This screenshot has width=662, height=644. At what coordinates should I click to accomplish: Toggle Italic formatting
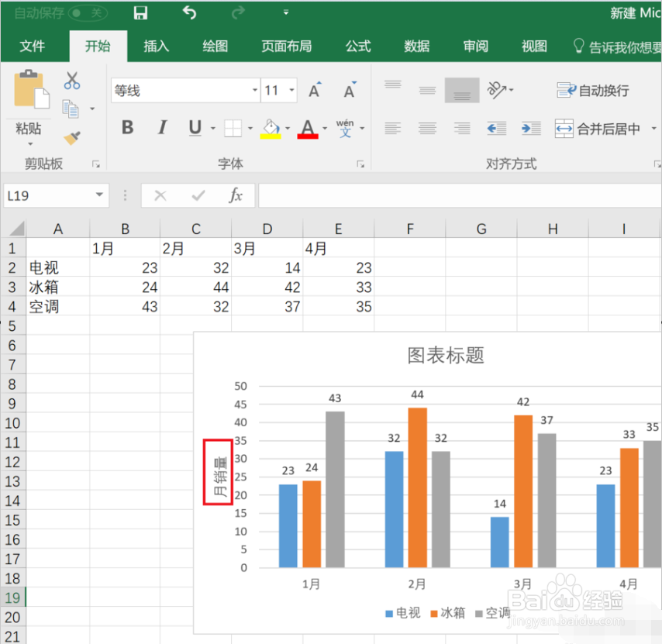point(162,127)
